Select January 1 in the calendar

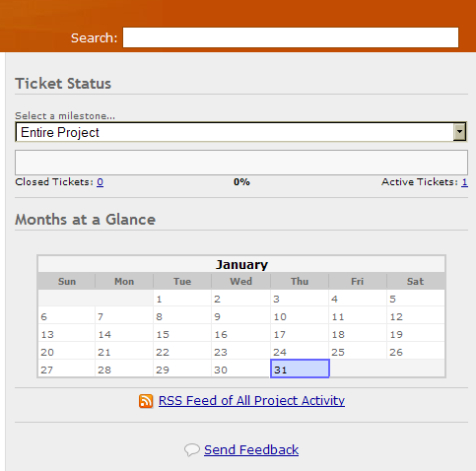tap(182, 299)
